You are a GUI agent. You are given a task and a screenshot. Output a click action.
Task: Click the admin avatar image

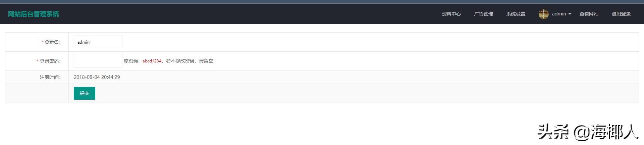click(x=543, y=14)
